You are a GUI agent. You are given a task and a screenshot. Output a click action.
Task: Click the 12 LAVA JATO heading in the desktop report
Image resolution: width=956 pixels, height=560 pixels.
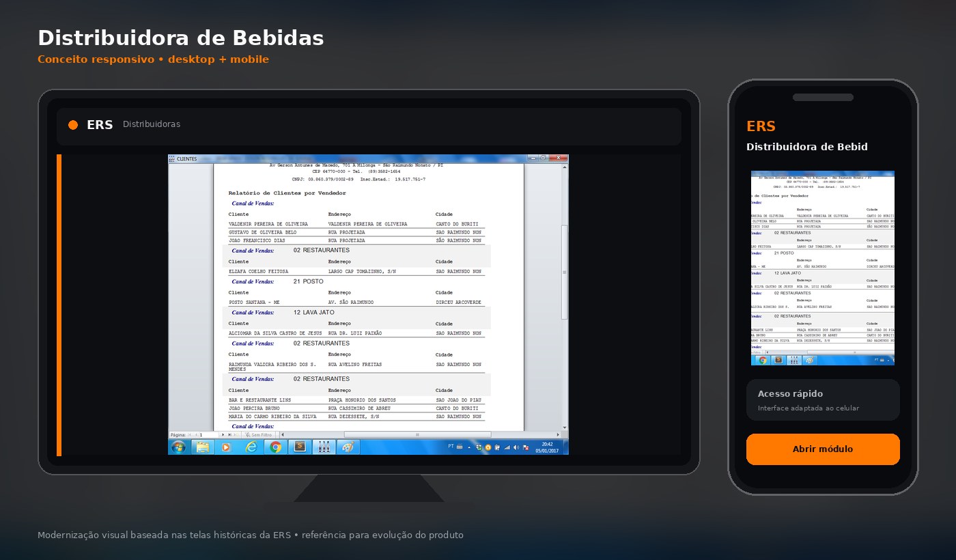(314, 312)
